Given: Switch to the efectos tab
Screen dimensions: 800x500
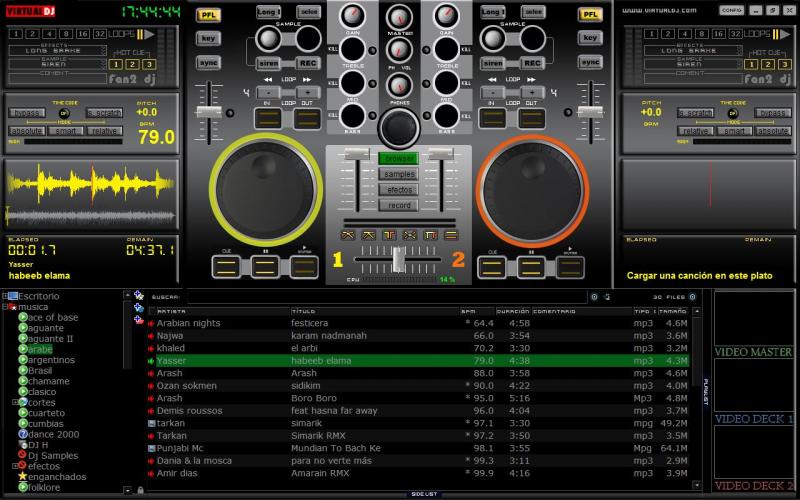Looking at the screenshot, I should (398, 190).
